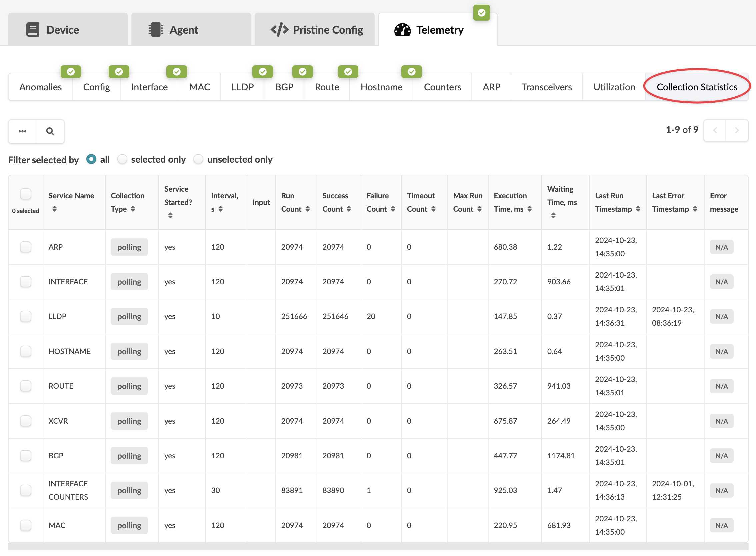Click green checkmark badge above Hostname

coord(411,72)
